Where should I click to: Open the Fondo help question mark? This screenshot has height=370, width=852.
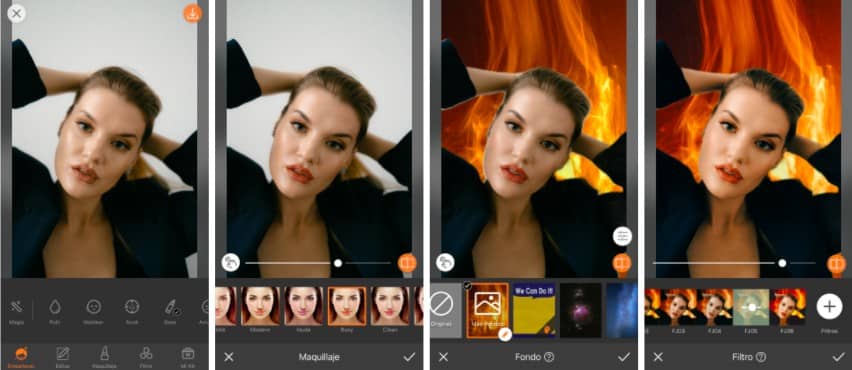549,357
